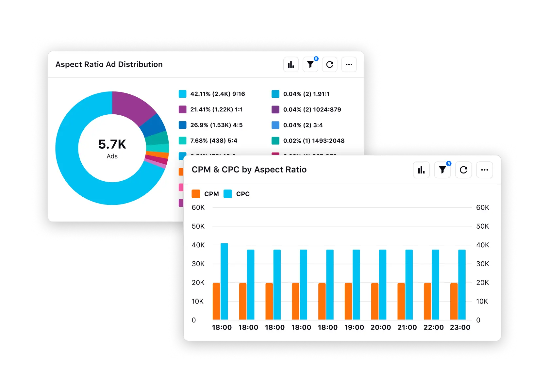Select the 0.02% 1493:2048 legend entry
Viewport: 549px width, 392px height.
(x=314, y=141)
